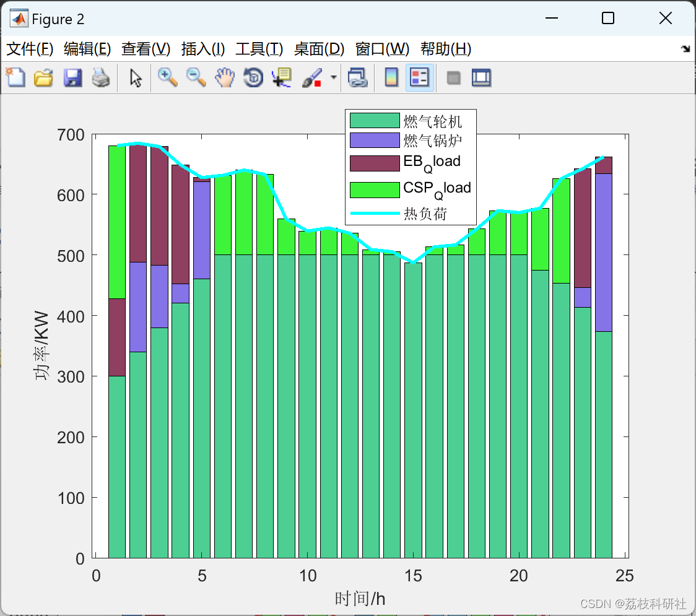Select the Rotate 3D tool
Image resolution: width=696 pixels, height=616 pixels.
[253, 77]
